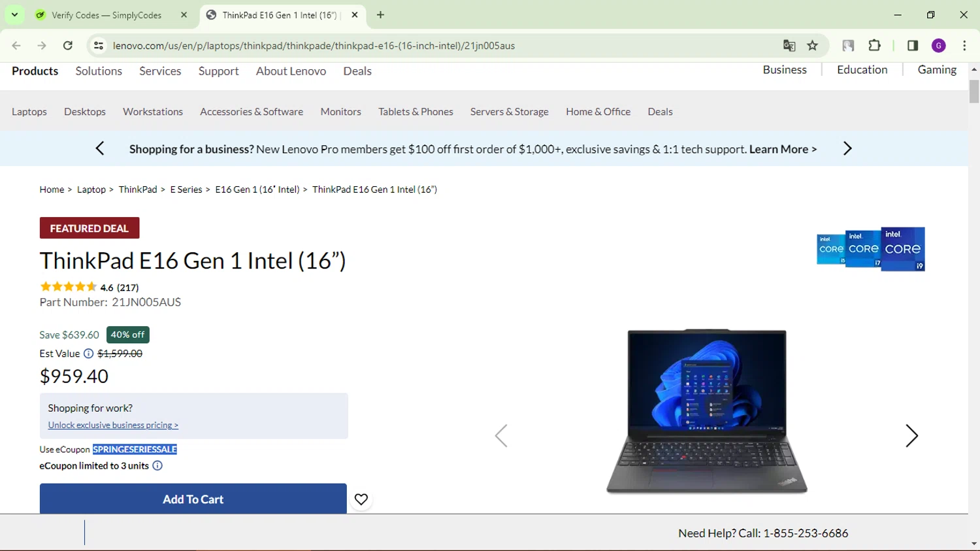Reload the Lenovo page

tap(68, 45)
